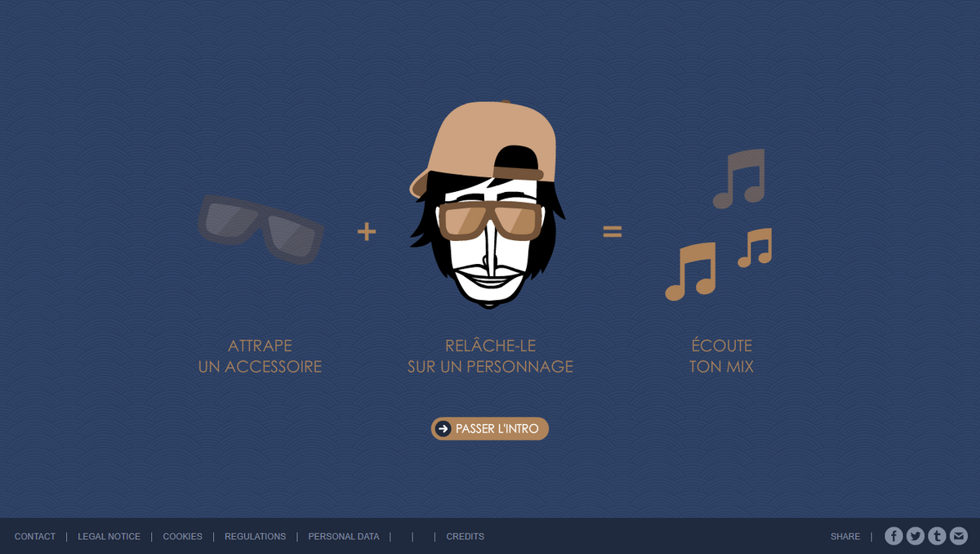
Task: Click the plus sign between glasses and character
Action: point(367,232)
